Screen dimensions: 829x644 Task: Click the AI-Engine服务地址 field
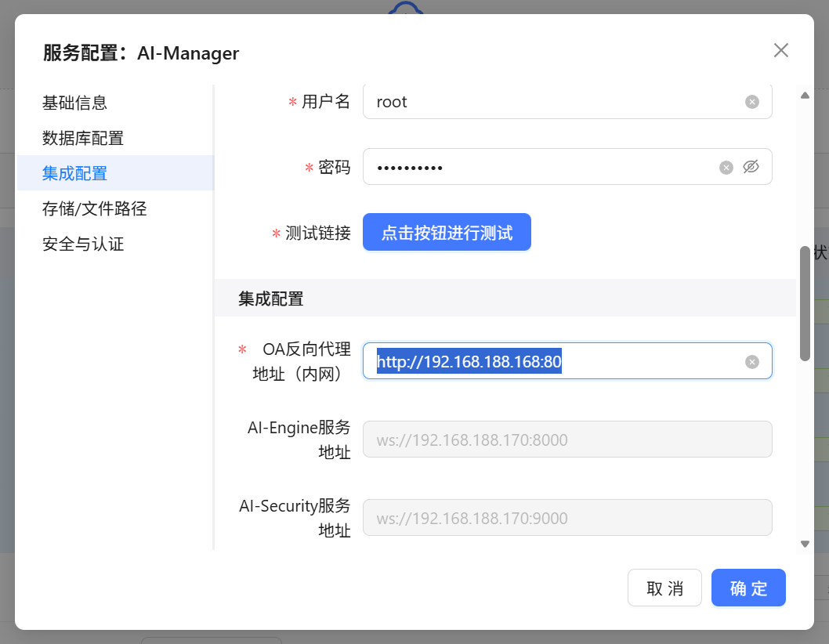click(567, 440)
